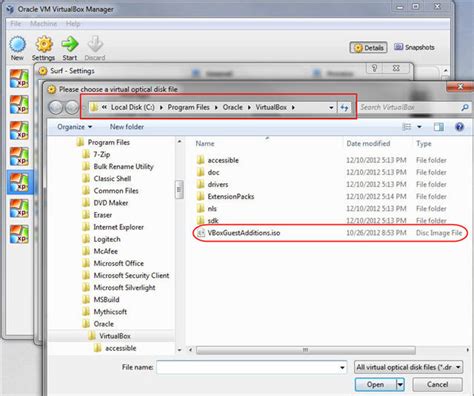474x396 pixels.
Task: Click the help question mark in Surf Settings
Action: point(374,68)
